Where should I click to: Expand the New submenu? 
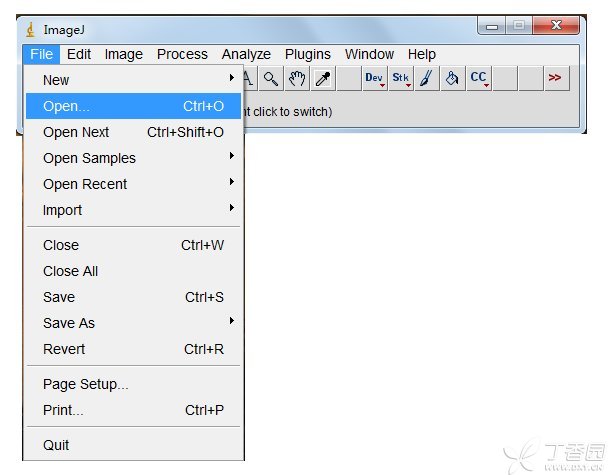pyautogui.click(x=133, y=80)
